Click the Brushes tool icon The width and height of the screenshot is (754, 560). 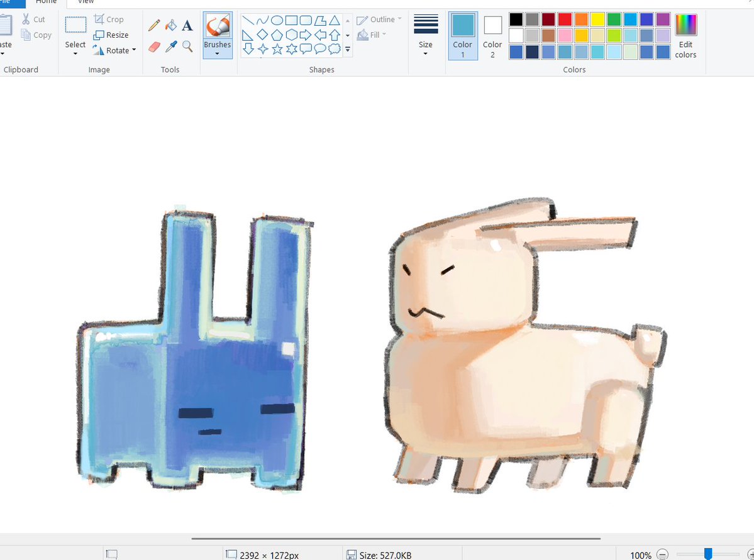coord(218,26)
